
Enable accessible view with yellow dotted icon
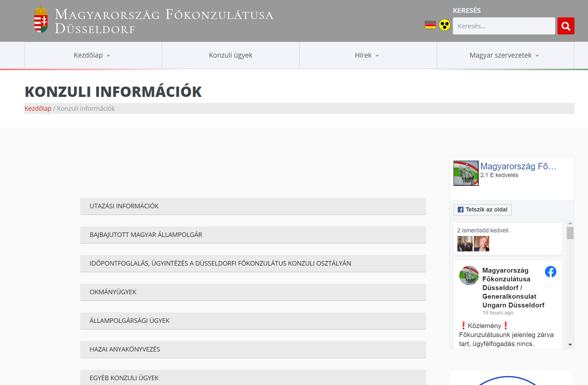click(x=445, y=25)
